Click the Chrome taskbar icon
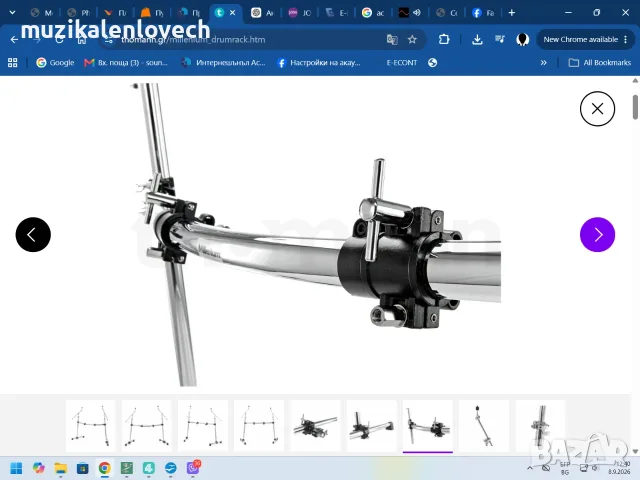Image resolution: width=640 pixels, height=480 pixels. pyautogui.click(x=105, y=468)
